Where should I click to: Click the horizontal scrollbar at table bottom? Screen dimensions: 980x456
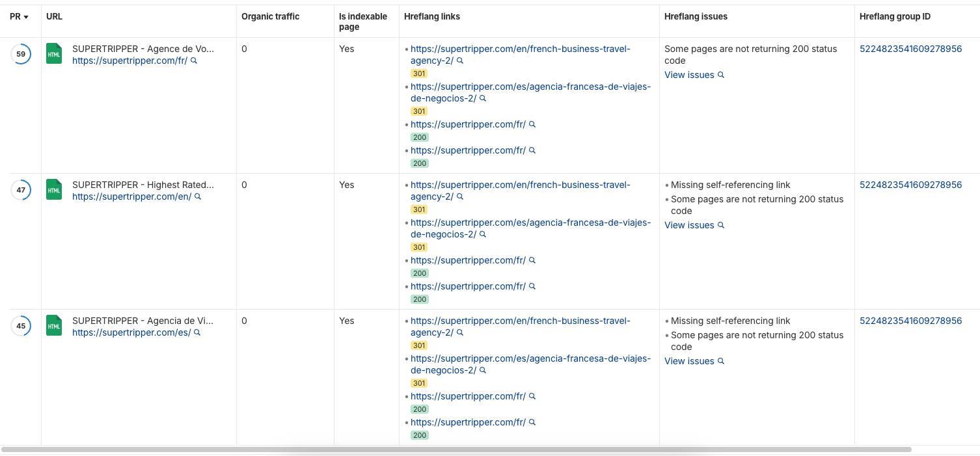tap(456, 449)
